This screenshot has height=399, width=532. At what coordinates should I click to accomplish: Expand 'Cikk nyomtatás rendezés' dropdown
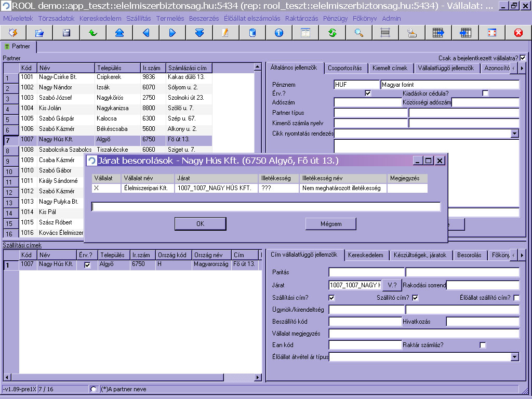[514, 134]
